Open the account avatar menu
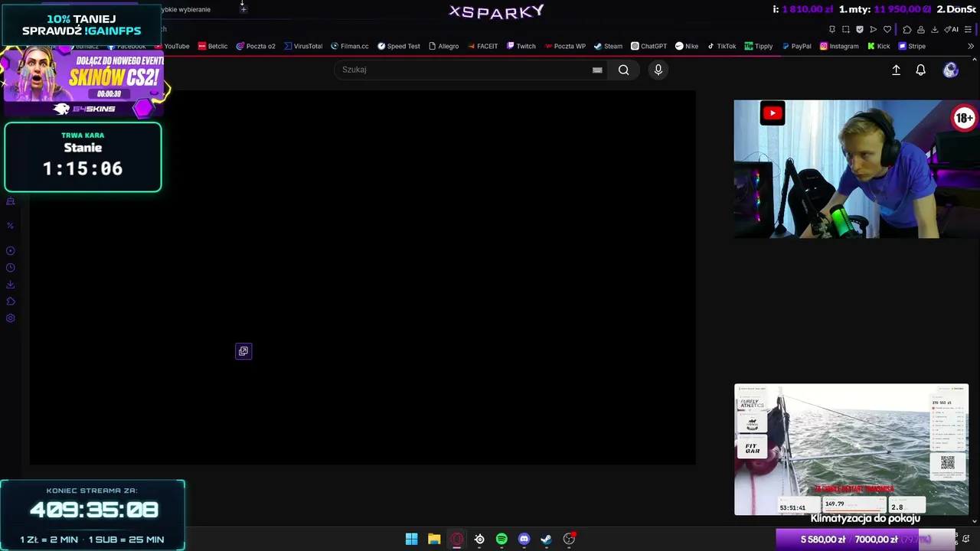980x551 pixels. point(950,70)
